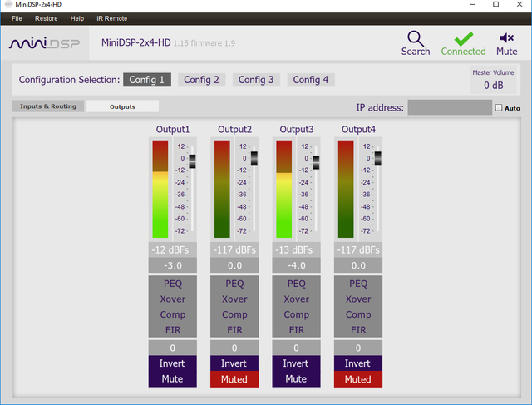This screenshot has height=405, width=532.
Task: Open Comp for Output4
Action: coord(358,314)
